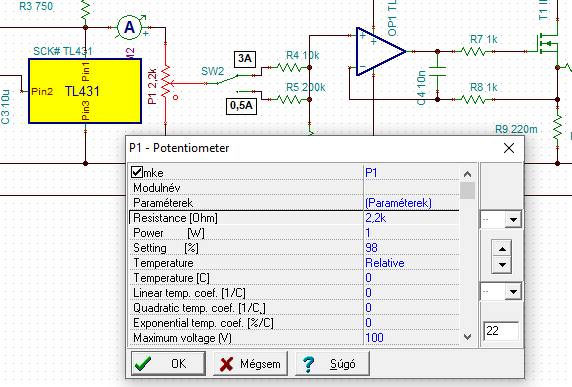The image size is (572, 387).
Task: Click the property list scrollbar down arrow
Action: [467, 337]
